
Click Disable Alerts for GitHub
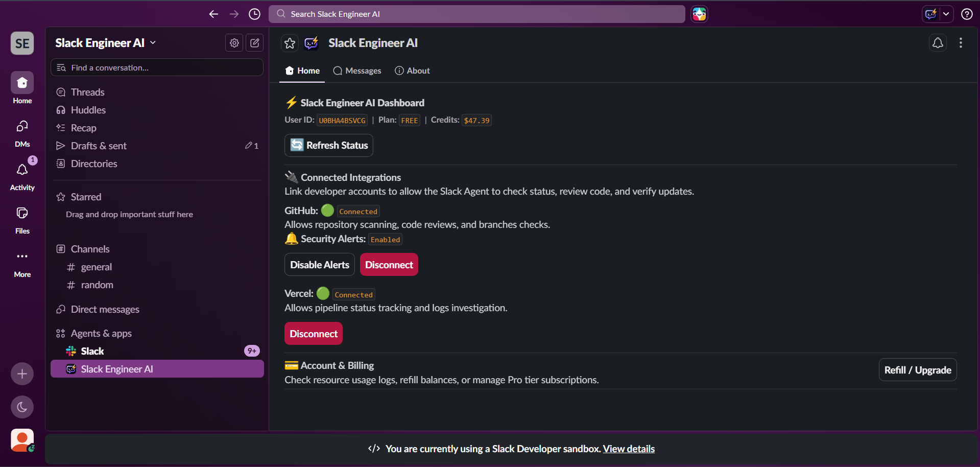[320, 265]
